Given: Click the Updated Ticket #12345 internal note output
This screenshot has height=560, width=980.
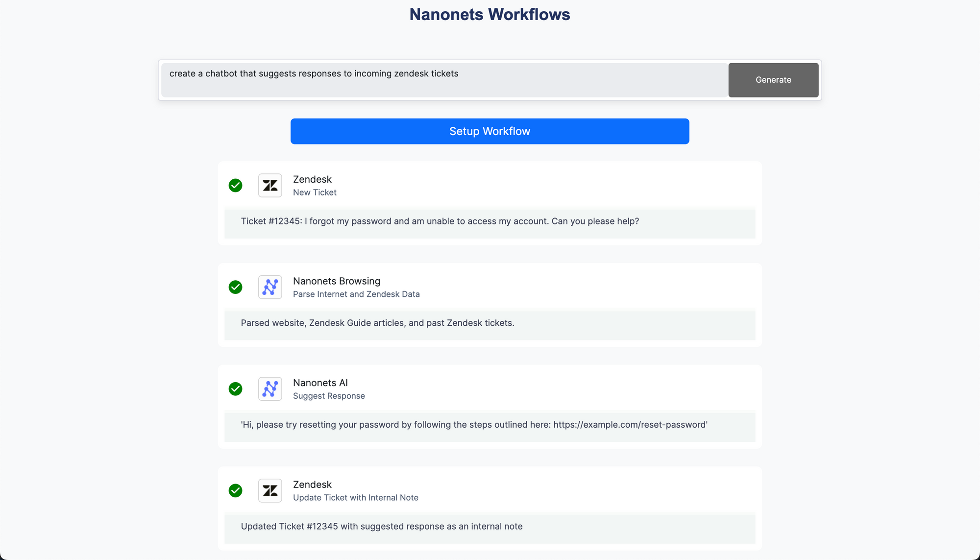Looking at the screenshot, I should [x=381, y=527].
